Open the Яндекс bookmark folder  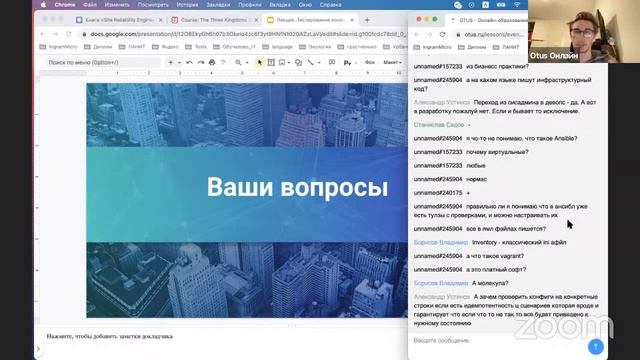[165, 47]
